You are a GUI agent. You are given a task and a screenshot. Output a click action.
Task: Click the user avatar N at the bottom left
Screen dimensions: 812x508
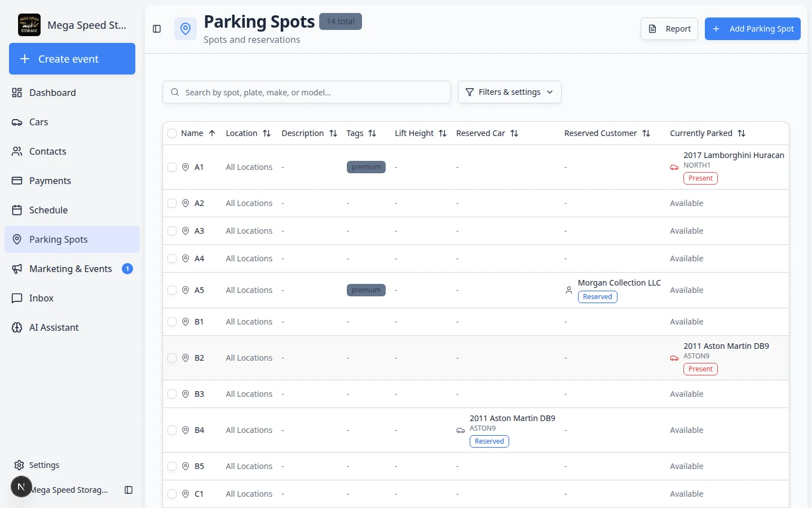pyautogui.click(x=21, y=487)
